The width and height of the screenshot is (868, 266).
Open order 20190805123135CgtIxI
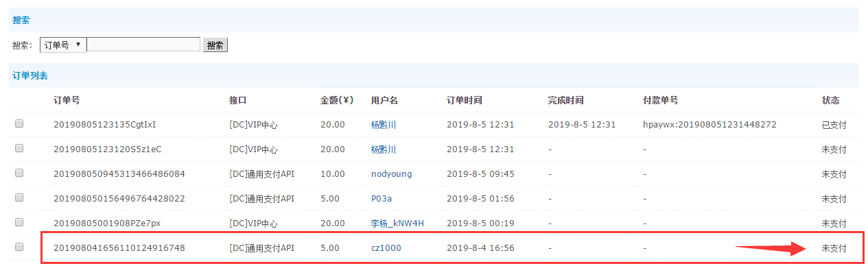click(x=105, y=125)
